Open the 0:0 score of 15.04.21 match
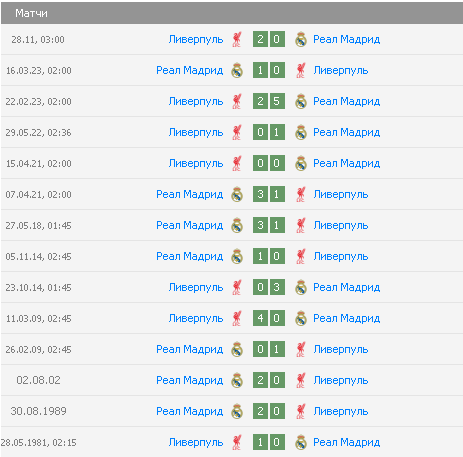The image size is (463, 457). 269,163
